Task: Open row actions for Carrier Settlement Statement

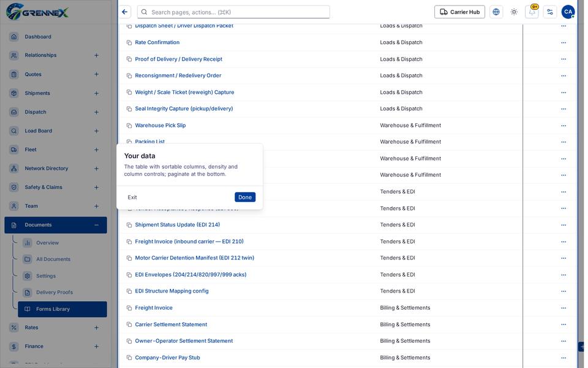Action: [563, 324]
